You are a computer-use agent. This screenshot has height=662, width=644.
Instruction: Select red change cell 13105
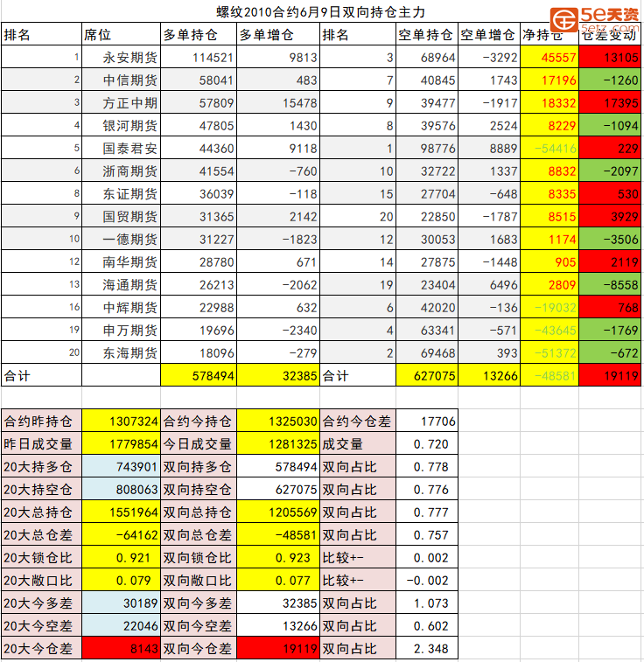pyautogui.click(x=610, y=57)
